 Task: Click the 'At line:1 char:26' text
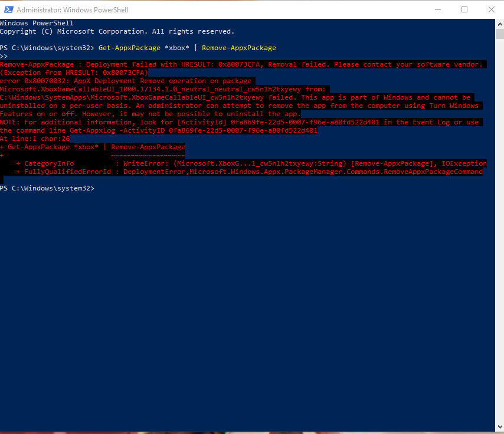pos(35,139)
